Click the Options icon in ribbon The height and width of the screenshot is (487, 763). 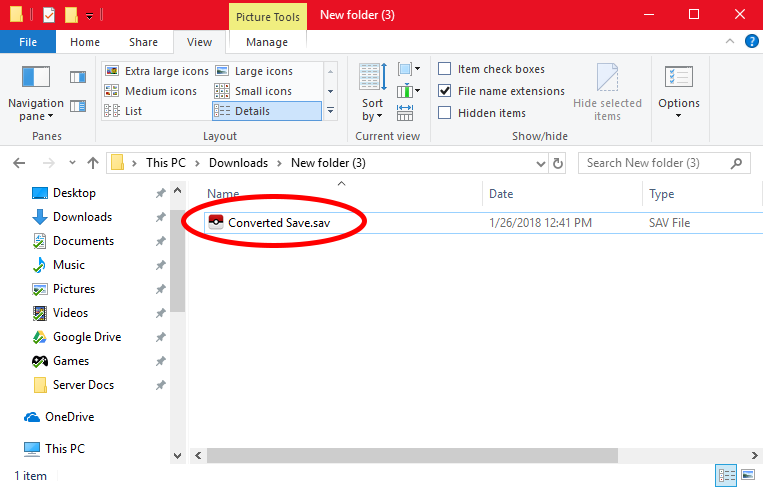coord(679,78)
